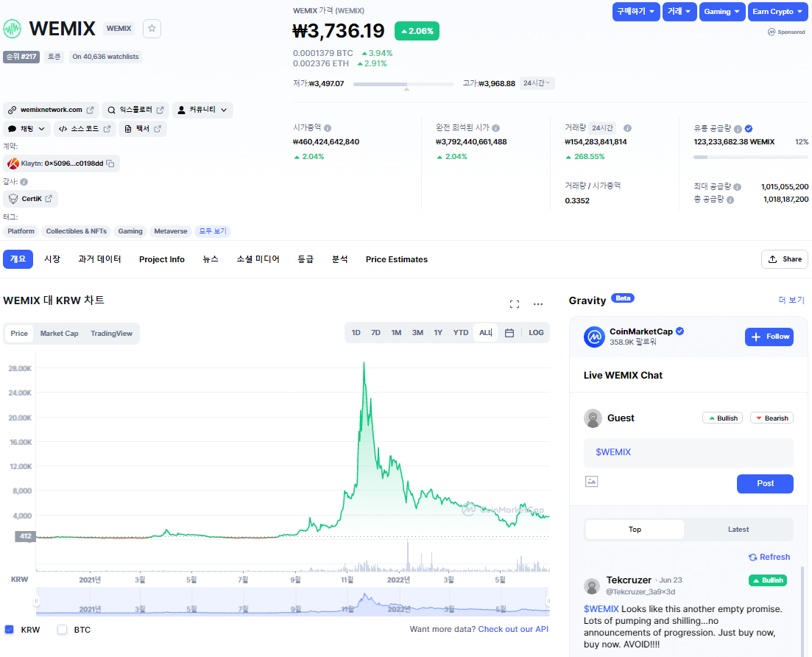Open the info icon next to 완전 희석된 시가
This screenshot has height=657, width=812.
point(495,128)
